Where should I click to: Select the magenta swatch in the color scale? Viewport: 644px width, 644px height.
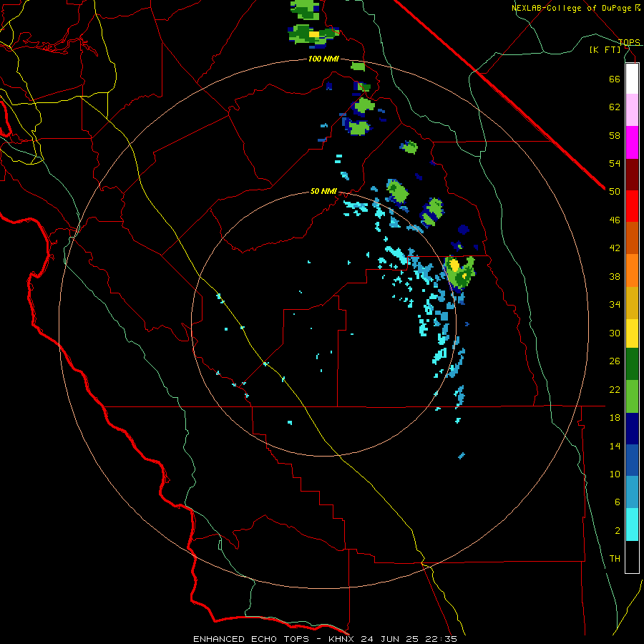[632, 142]
